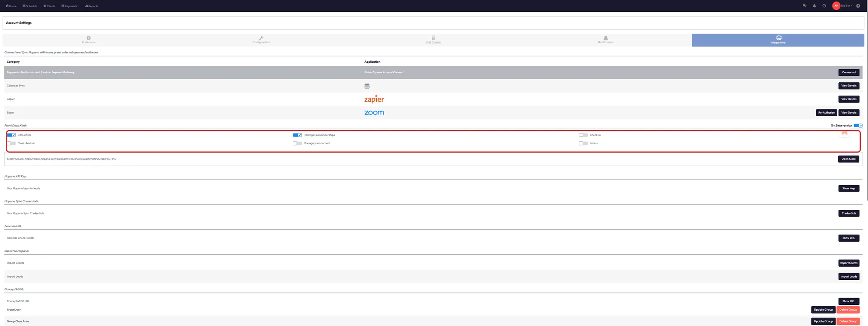Click the Connected button for Payment Gateway
Screen dimensions: 868x326
849,72
